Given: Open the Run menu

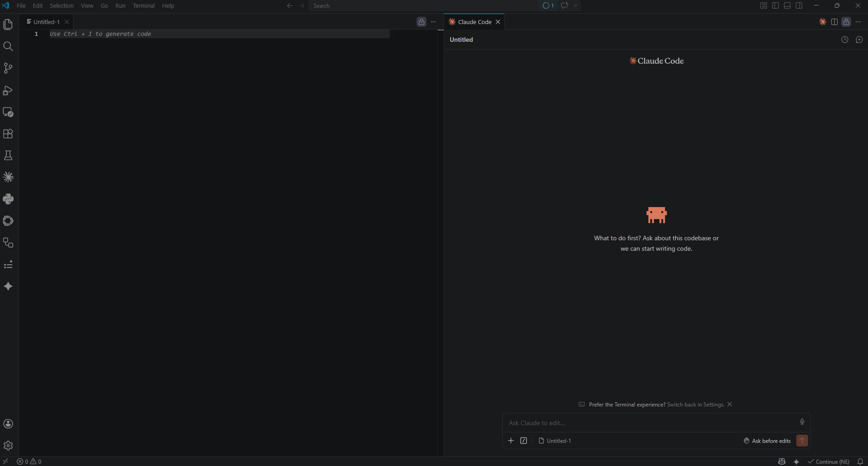Looking at the screenshot, I should [120, 5].
